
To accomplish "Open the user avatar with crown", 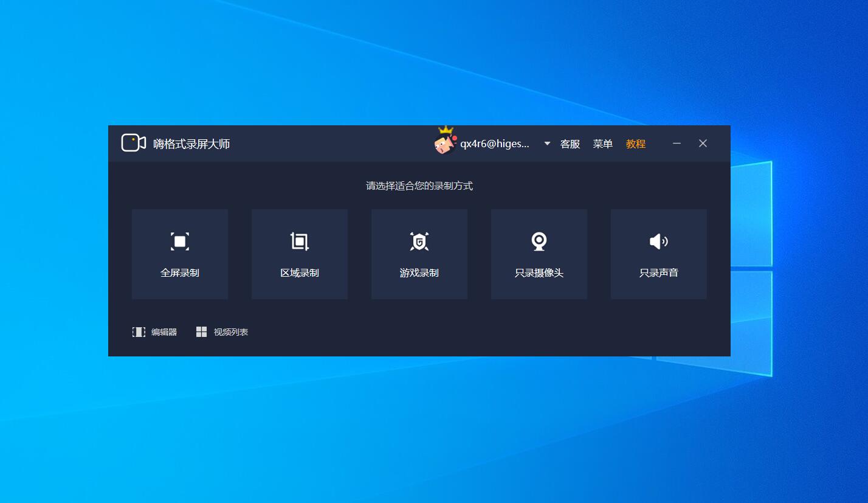I will point(445,141).
